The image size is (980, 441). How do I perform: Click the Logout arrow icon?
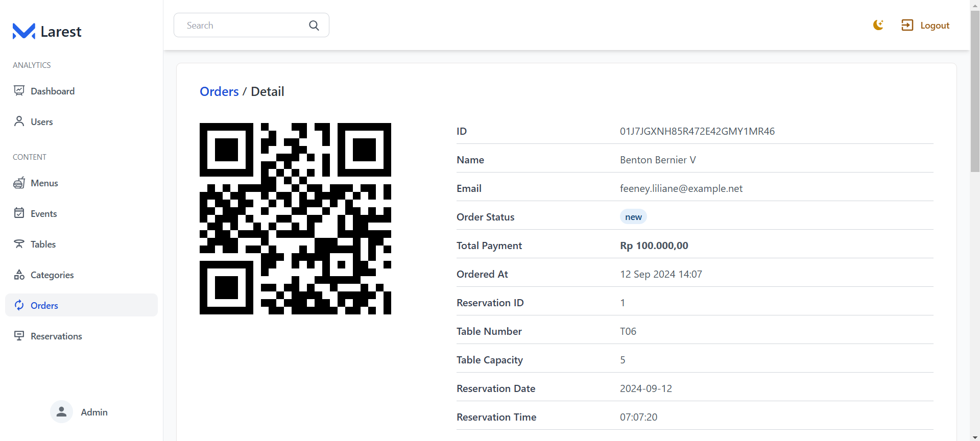coord(907,25)
